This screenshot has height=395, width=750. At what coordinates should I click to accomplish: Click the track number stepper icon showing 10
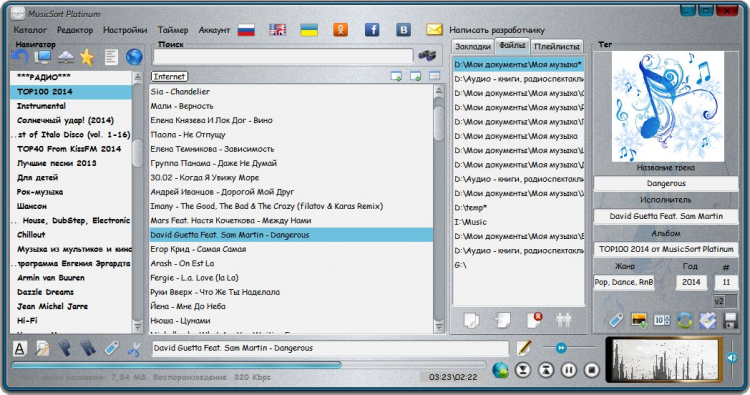[662, 320]
